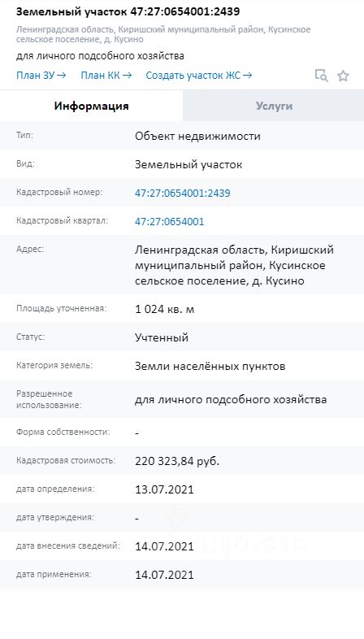This screenshot has height=639, width=364.
Task: Click the parcel title heading
Action: [x=128, y=12]
